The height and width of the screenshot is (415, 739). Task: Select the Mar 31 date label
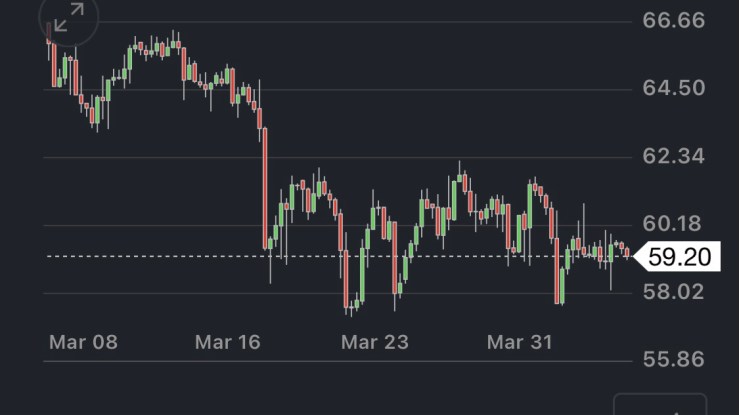[519, 342]
